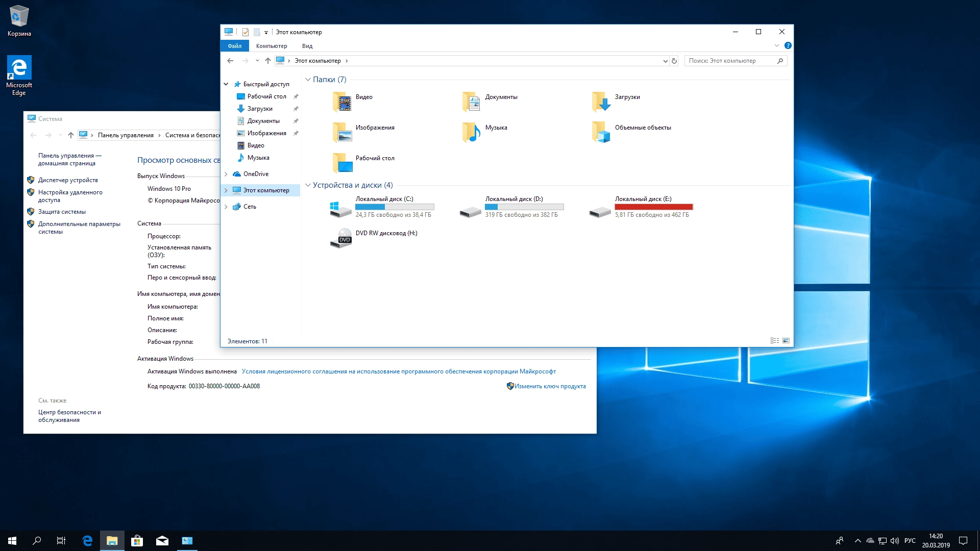Open Edge browser from taskbar

tap(87, 541)
